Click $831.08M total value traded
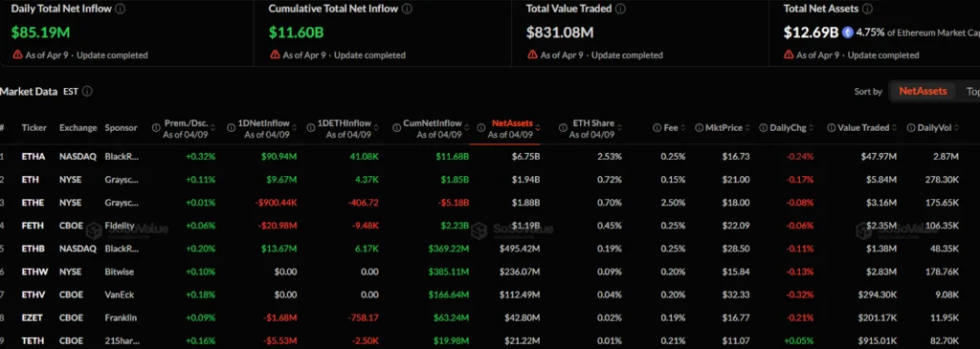This screenshot has width=980, height=349. coord(560,32)
